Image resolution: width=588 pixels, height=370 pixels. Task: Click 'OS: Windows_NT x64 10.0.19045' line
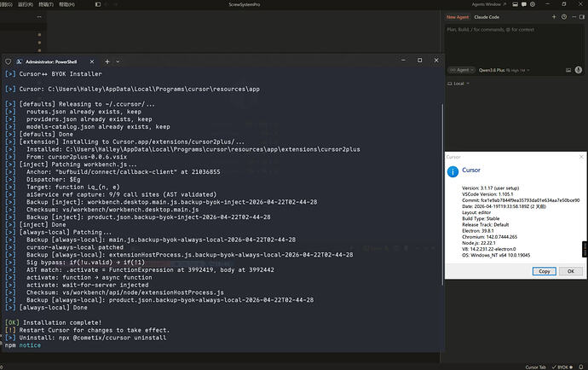496,255
